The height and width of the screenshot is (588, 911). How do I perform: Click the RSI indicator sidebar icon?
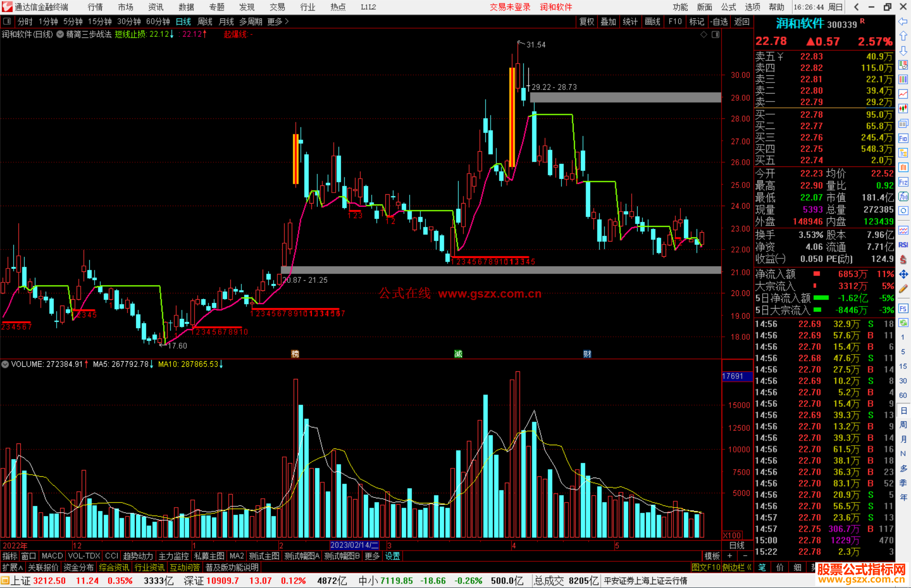click(x=903, y=245)
